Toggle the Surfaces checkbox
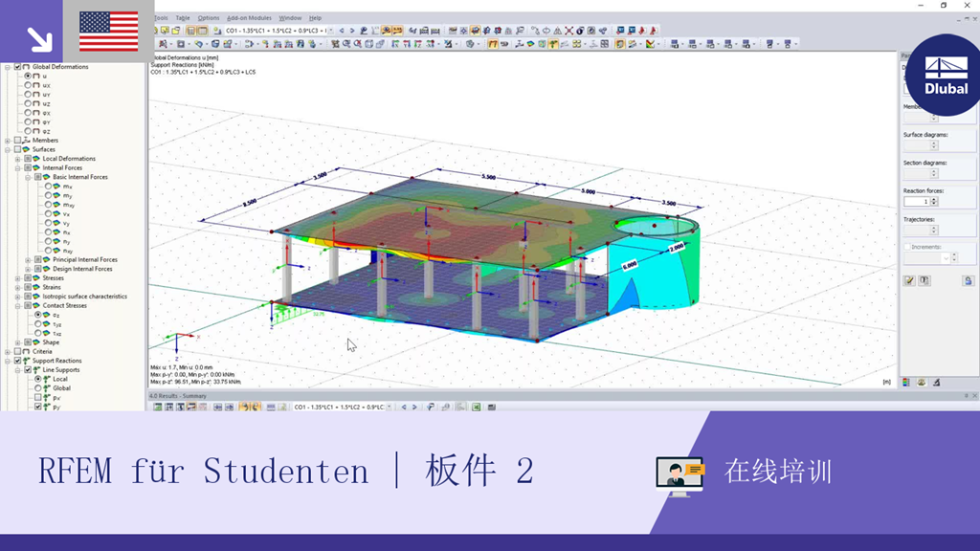The width and height of the screenshot is (980, 551). point(17,149)
